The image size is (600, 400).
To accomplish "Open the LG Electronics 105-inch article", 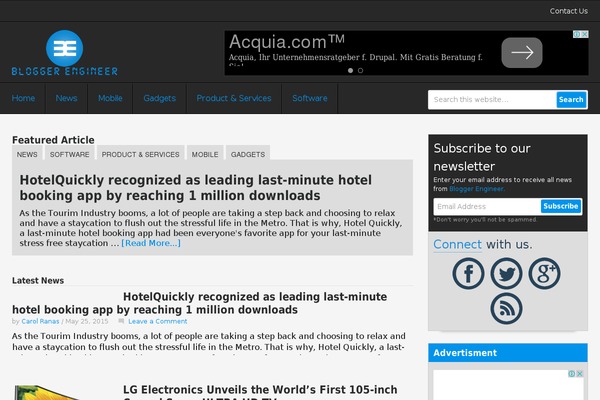I will [x=260, y=392].
